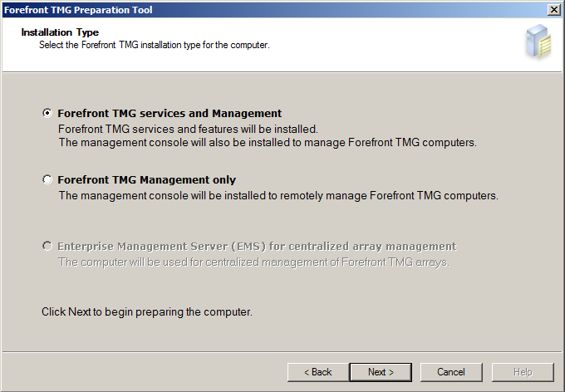Click the server icon in the header
The height and width of the screenshot is (392, 565).
pos(539,42)
